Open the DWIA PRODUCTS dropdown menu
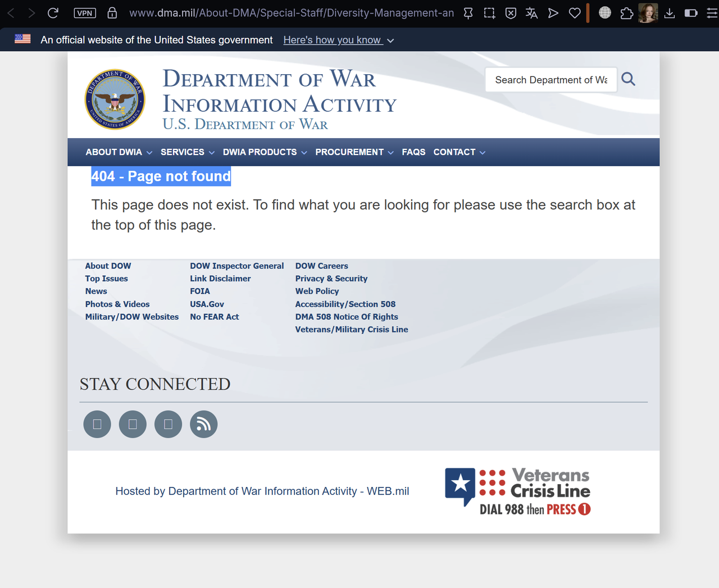The image size is (719, 588). pos(265,152)
